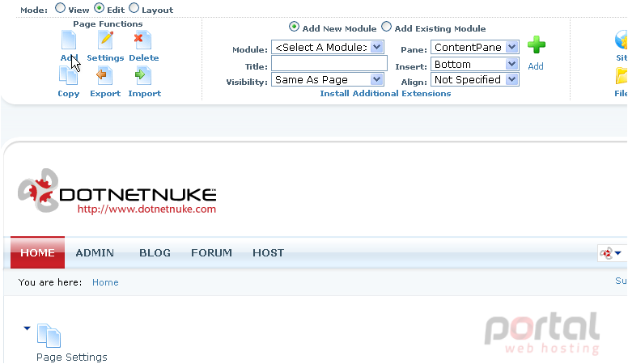The width and height of the screenshot is (628, 364).
Task: Click the Import page icon
Action: coord(143,76)
